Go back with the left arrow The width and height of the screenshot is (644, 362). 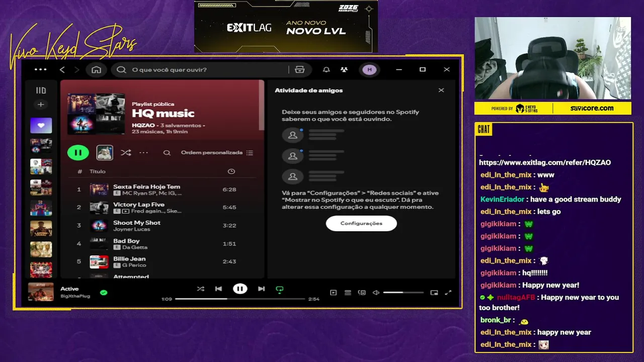[x=62, y=69]
